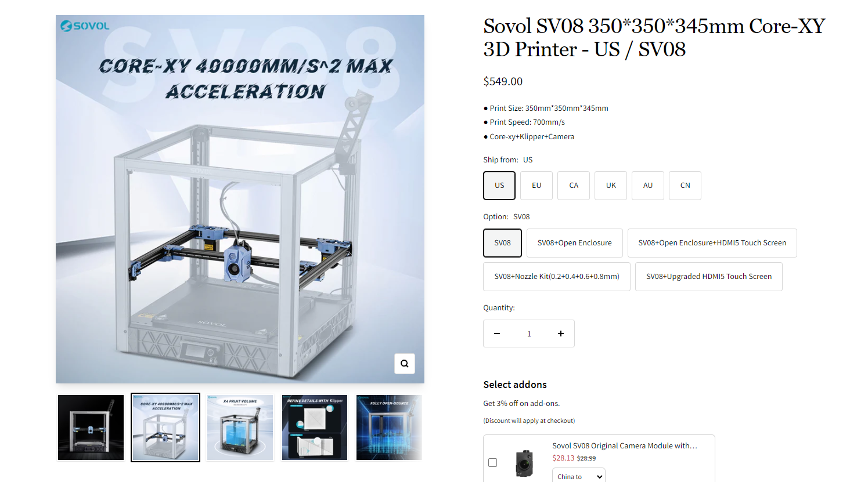The image size is (868, 482).
Task: Choose SV08+Open Enclosure+HDMI5 Touch Screen variant
Action: (712, 243)
